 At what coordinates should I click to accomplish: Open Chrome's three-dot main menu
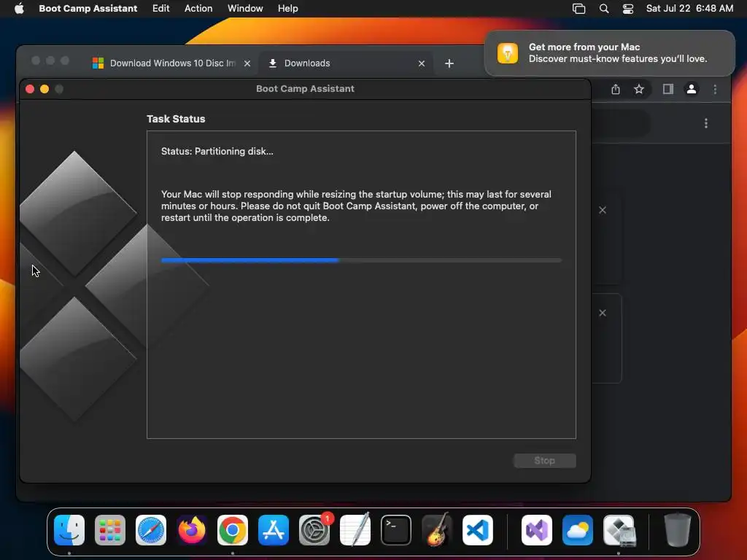pos(715,89)
